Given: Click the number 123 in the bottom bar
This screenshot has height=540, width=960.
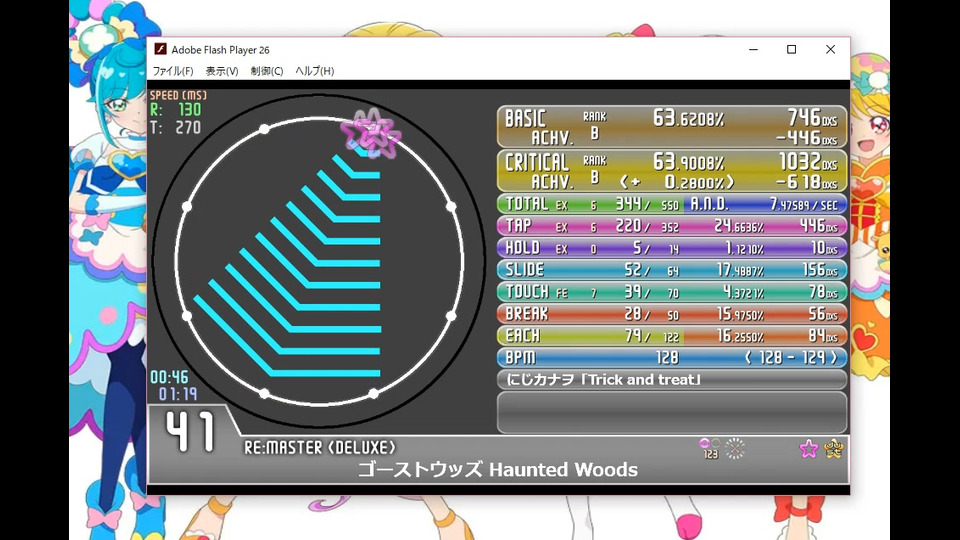Looking at the screenshot, I should tap(710, 454).
